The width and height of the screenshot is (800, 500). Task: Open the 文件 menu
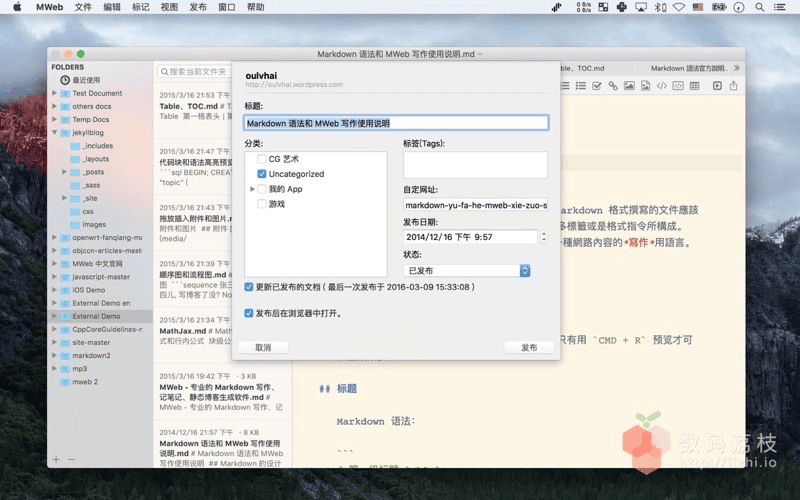(83, 7)
